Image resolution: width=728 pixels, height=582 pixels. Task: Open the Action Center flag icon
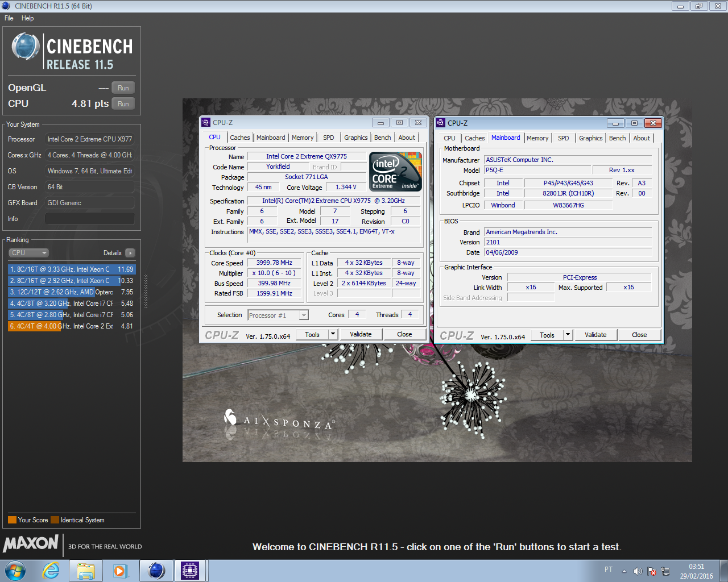click(x=652, y=571)
